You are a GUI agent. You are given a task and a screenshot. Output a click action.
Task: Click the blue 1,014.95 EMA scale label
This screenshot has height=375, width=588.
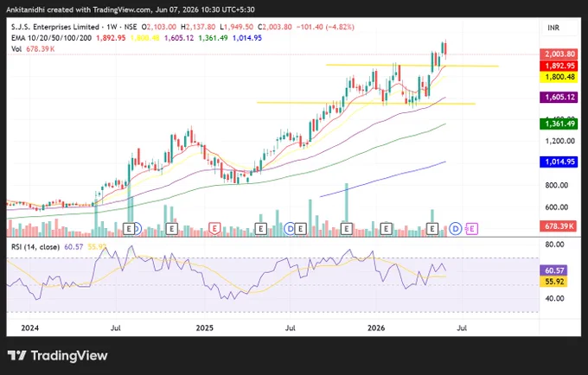point(559,162)
